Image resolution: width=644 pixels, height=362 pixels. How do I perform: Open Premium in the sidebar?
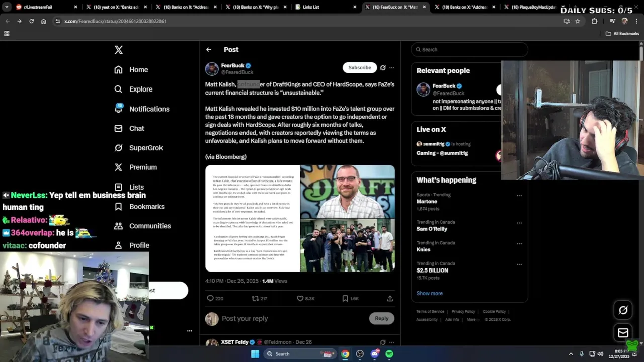136,167
